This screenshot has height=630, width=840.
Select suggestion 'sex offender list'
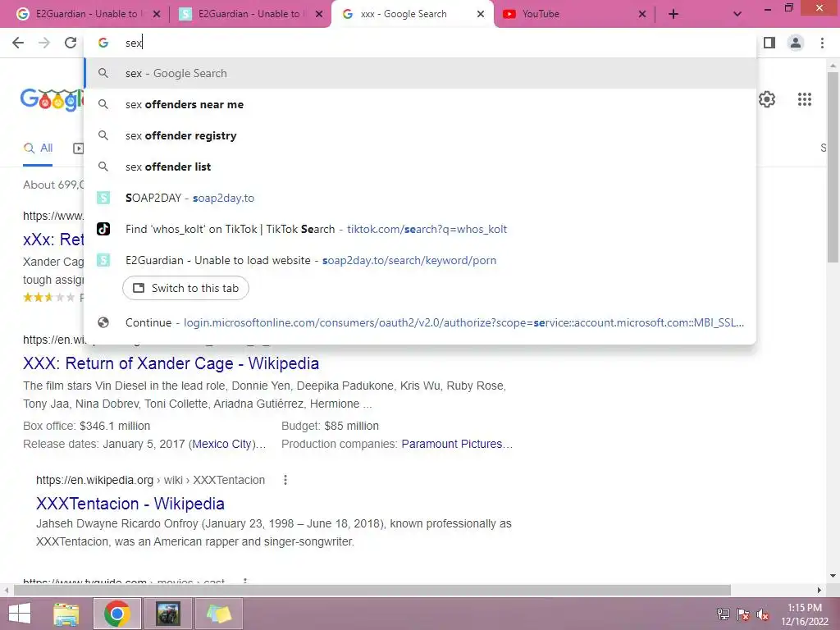[x=421, y=167]
